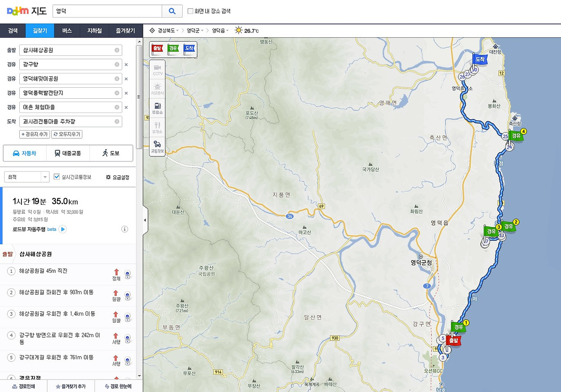Viewport: 561px width, 392px height.
Task: Remove the 영덕해맞이공원 waypoint row
Action: [x=126, y=79]
